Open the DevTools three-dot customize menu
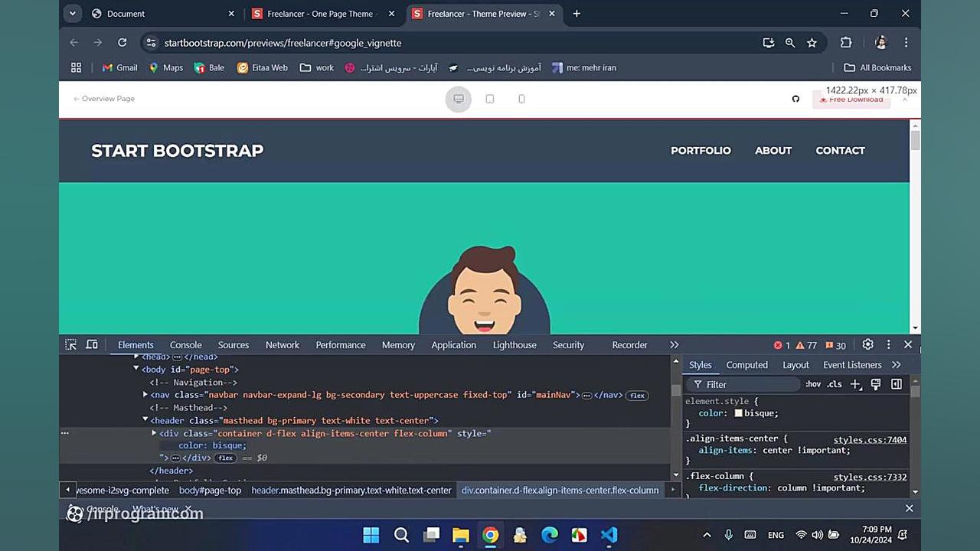This screenshot has width=980, height=551. pyautogui.click(x=888, y=345)
